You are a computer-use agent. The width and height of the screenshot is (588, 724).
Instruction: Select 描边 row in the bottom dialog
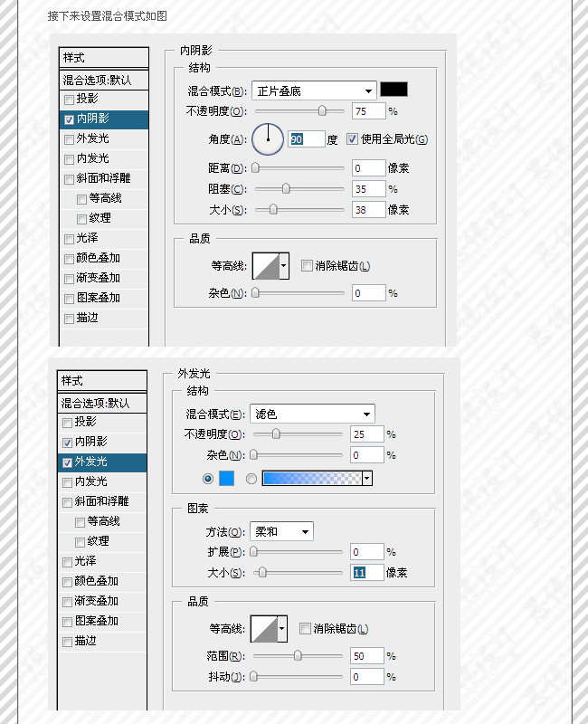102,641
